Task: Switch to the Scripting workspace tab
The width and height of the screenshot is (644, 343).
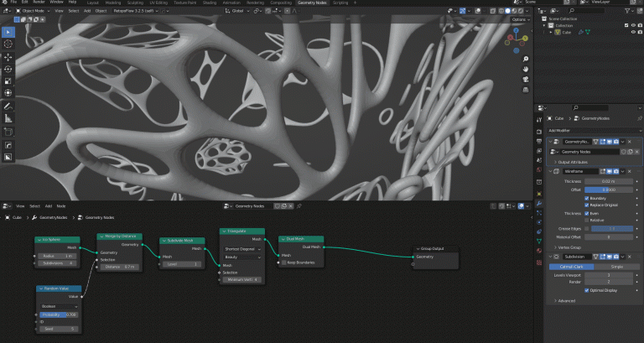Action: (x=341, y=3)
